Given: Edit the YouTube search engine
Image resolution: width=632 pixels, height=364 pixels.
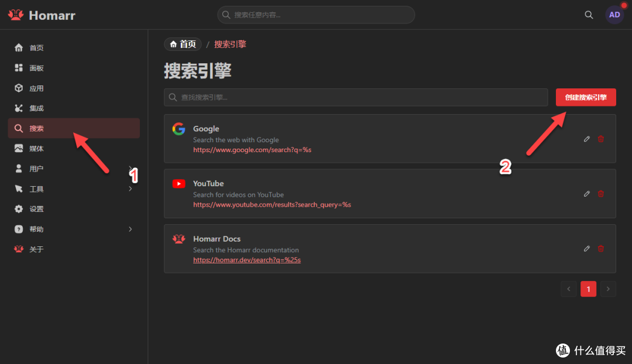Looking at the screenshot, I should (587, 194).
